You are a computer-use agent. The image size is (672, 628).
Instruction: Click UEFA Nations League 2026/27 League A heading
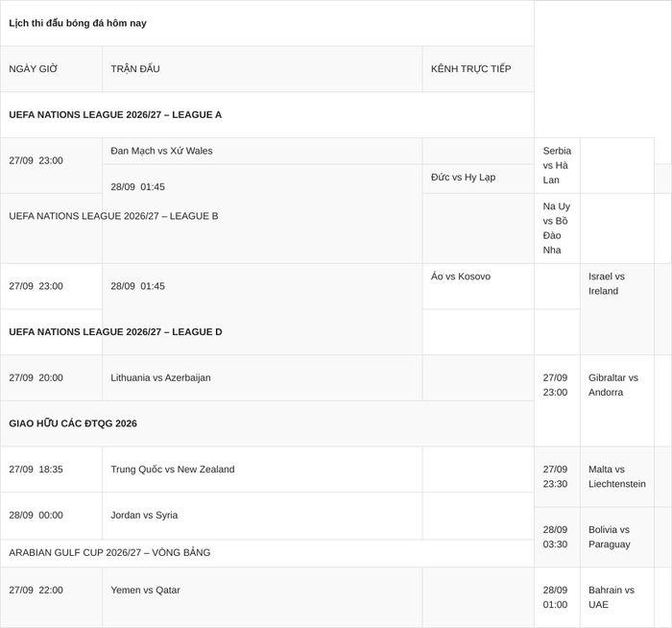[115, 115]
